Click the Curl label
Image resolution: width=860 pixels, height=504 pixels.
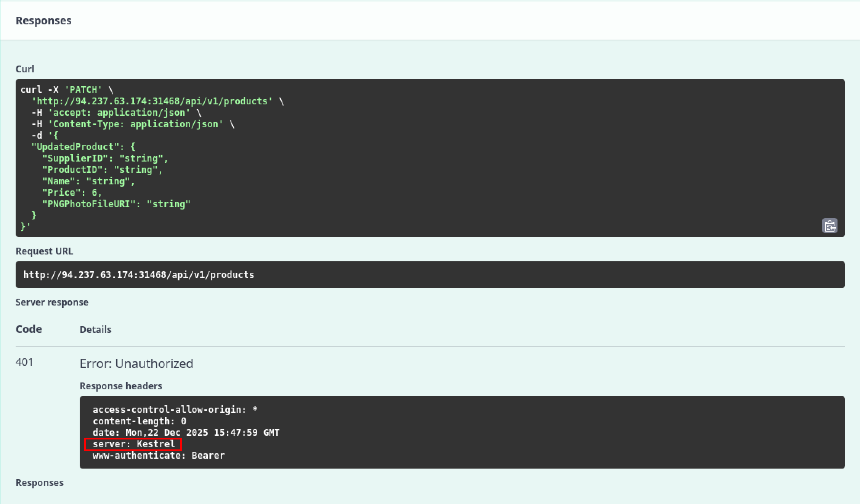25,69
